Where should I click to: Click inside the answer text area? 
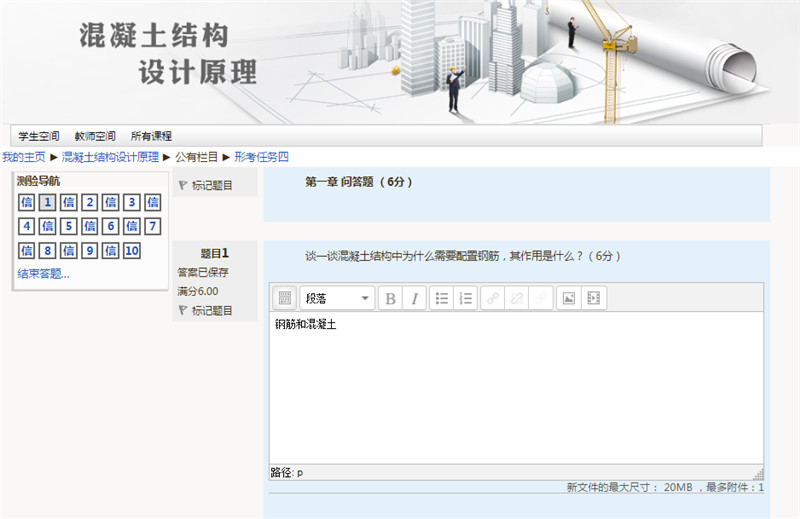point(515,390)
